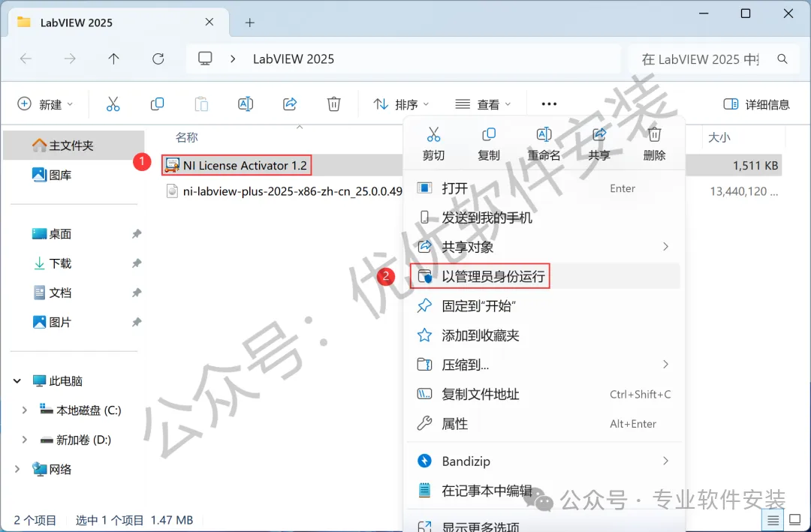Choose 固定到"开始" from context menu
This screenshot has height=532, width=811.
coord(544,306)
